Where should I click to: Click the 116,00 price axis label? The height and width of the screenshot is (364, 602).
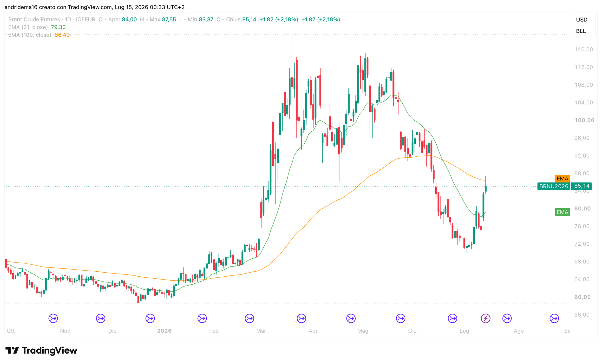[584, 49]
